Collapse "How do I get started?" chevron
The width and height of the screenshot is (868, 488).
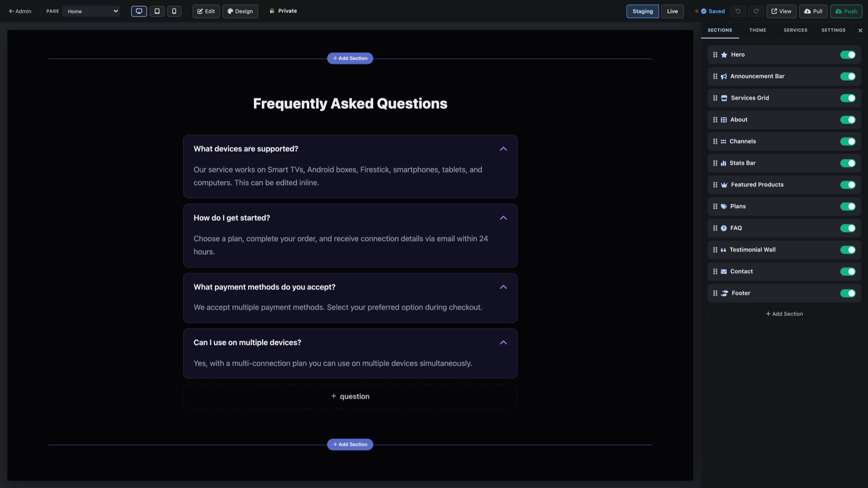[503, 218]
